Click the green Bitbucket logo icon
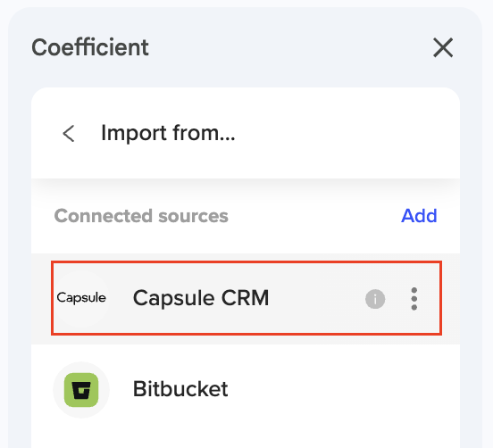 pos(81,390)
